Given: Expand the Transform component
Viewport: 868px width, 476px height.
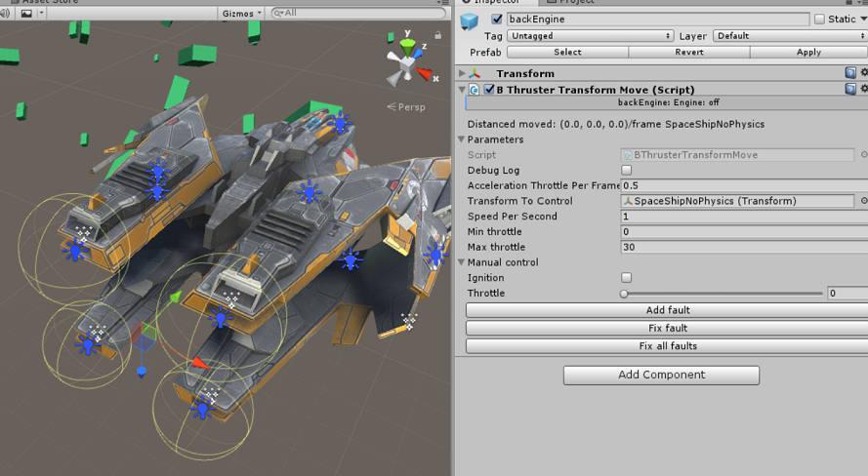Looking at the screenshot, I should coord(462,73).
